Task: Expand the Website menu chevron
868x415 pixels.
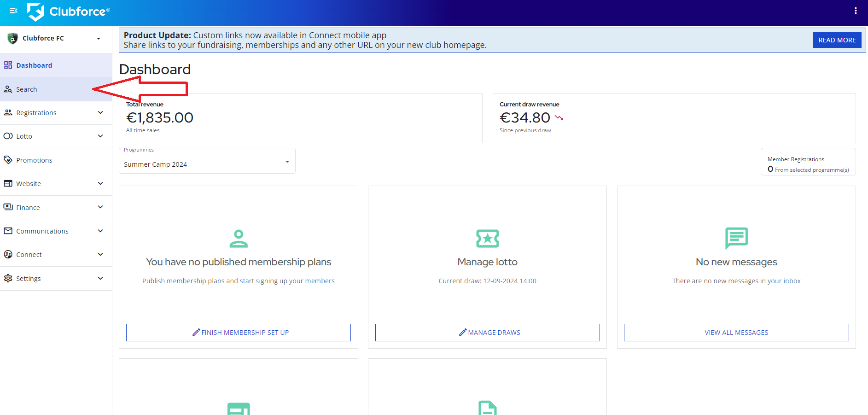Action: (x=100, y=183)
